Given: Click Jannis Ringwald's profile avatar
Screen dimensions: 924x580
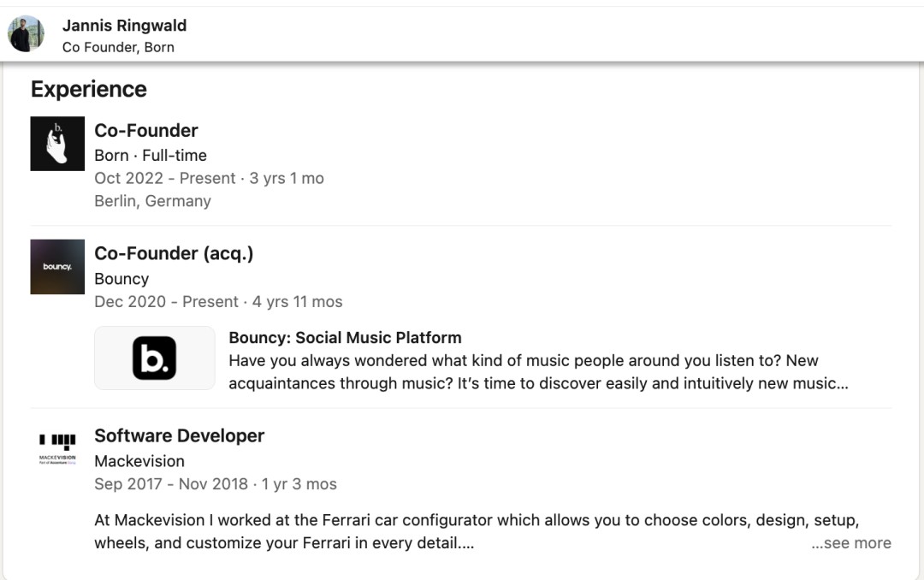Looking at the screenshot, I should click(x=26, y=34).
